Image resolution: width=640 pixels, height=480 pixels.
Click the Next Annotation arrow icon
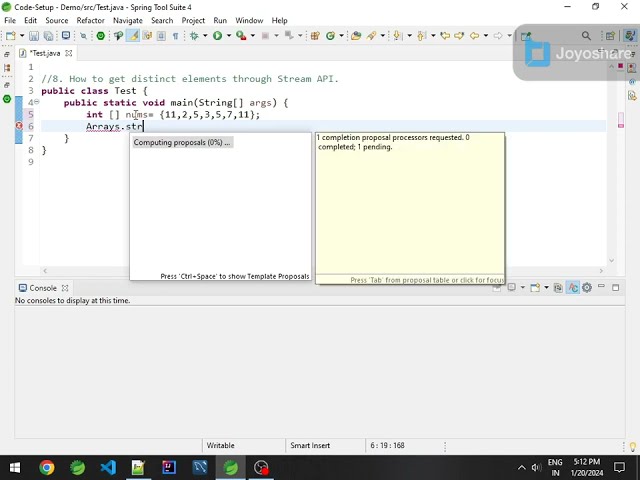tap(397, 36)
